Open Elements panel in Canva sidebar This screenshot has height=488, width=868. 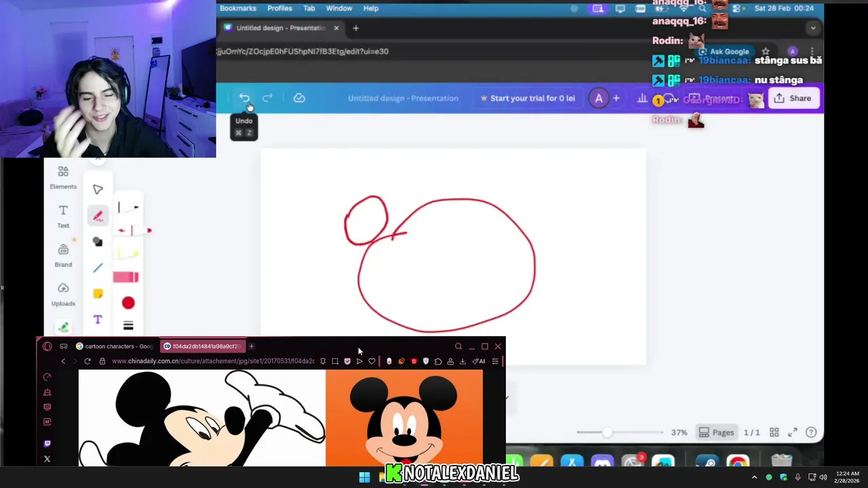click(x=63, y=178)
